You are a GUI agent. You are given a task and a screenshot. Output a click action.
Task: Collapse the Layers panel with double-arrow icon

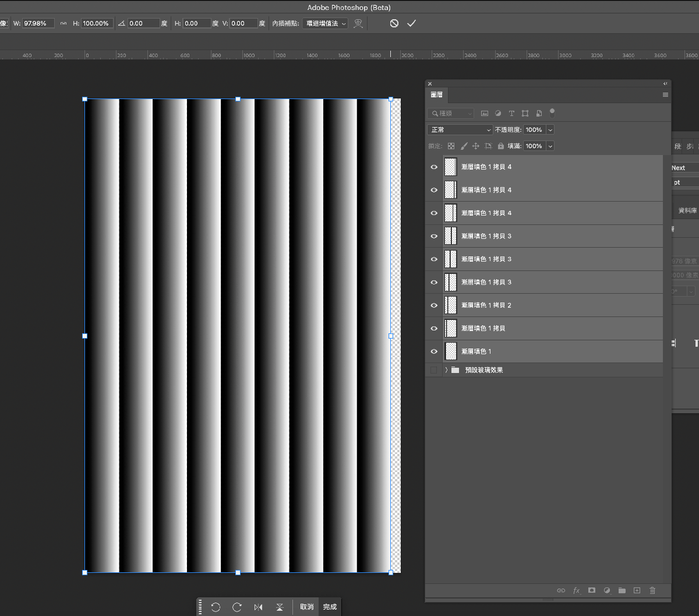[x=665, y=84]
